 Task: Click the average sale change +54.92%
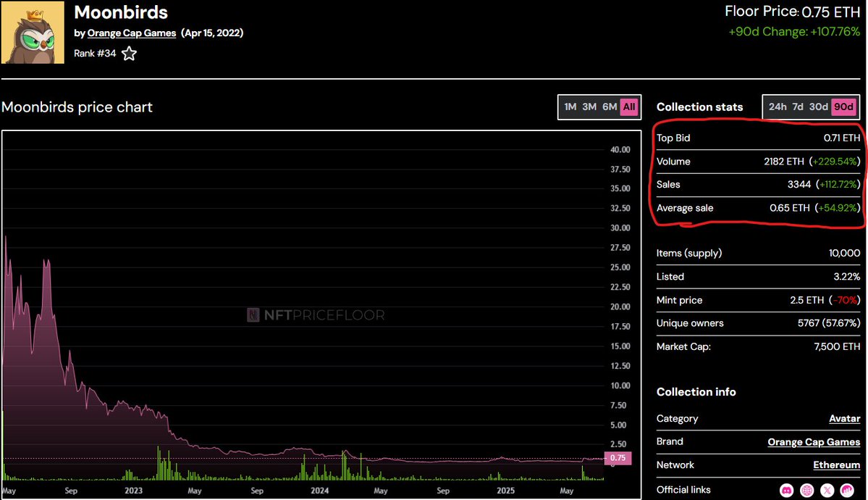(838, 208)
